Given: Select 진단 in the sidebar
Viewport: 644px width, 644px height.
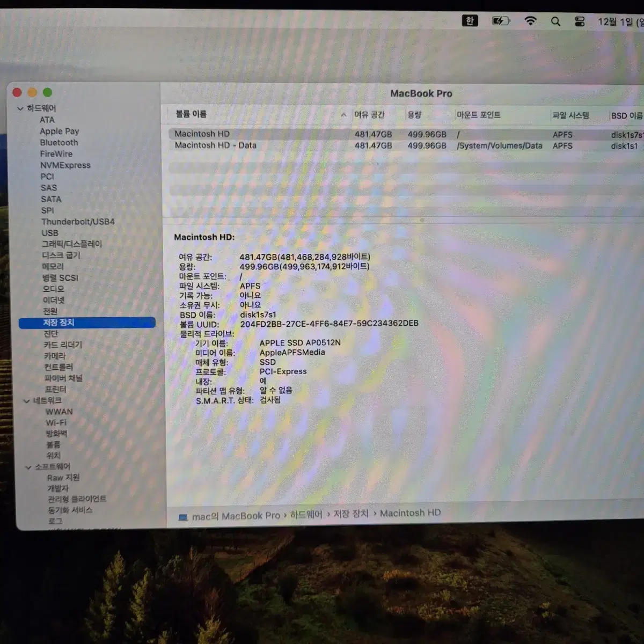Looking at the screenshot, I should pyautogui.click(x=51, y=334).
